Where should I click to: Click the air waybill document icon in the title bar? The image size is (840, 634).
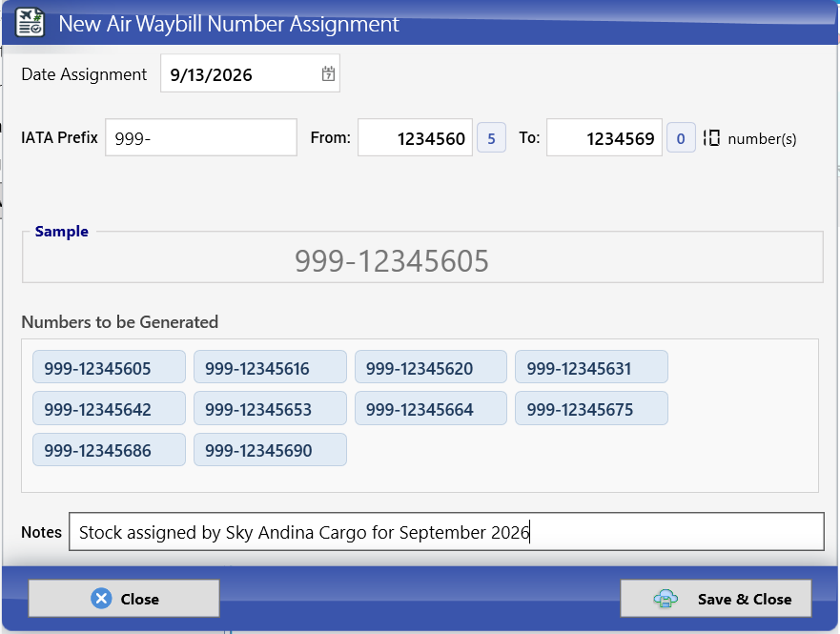(30, 23)
